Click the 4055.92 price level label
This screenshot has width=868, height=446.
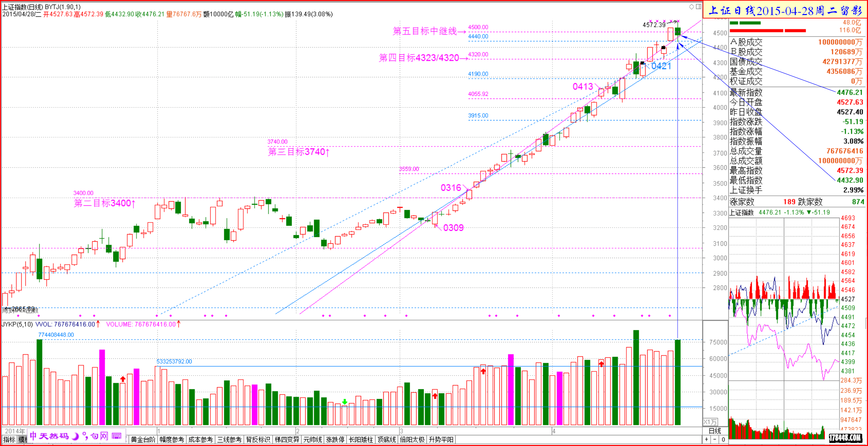coord(478,94)
